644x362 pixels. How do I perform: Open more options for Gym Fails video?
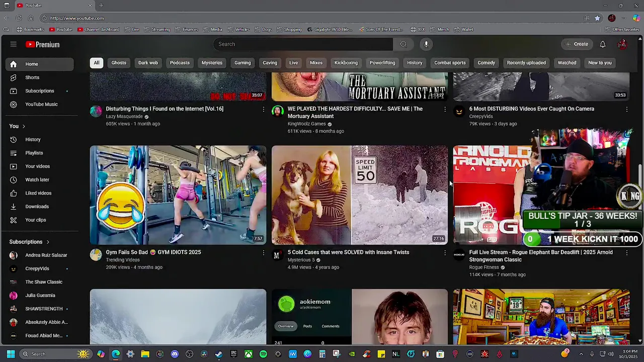pos(263,252)
